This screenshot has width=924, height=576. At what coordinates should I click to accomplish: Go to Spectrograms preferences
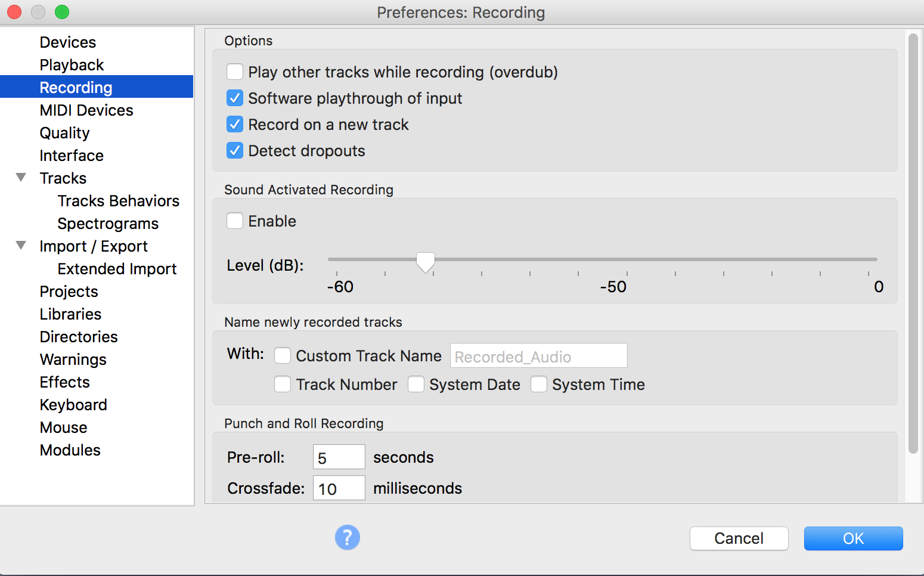coord(108,224)
